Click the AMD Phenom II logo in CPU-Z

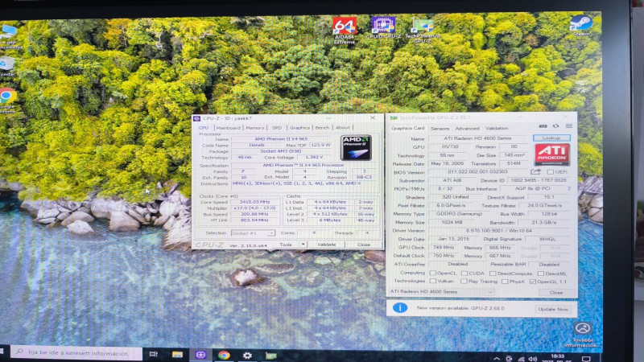pyautogui.click(x=356, y=148)
